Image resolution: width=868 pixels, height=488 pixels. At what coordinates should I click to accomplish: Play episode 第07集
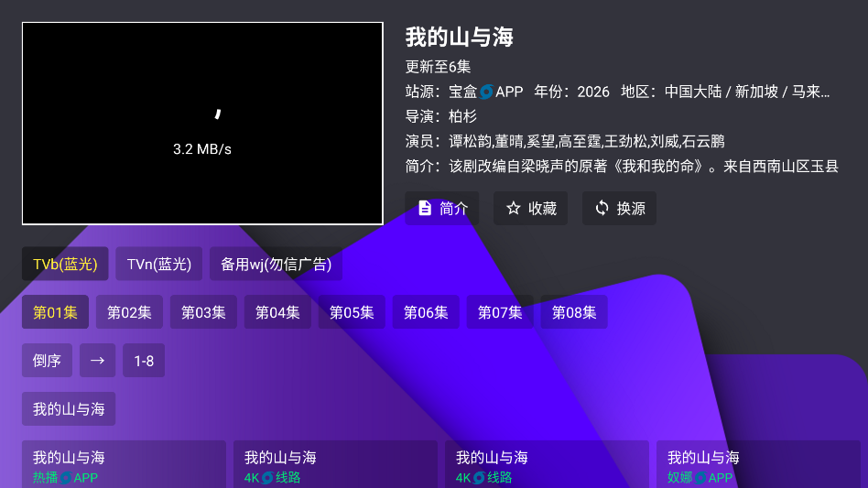(x=500, y=312)
